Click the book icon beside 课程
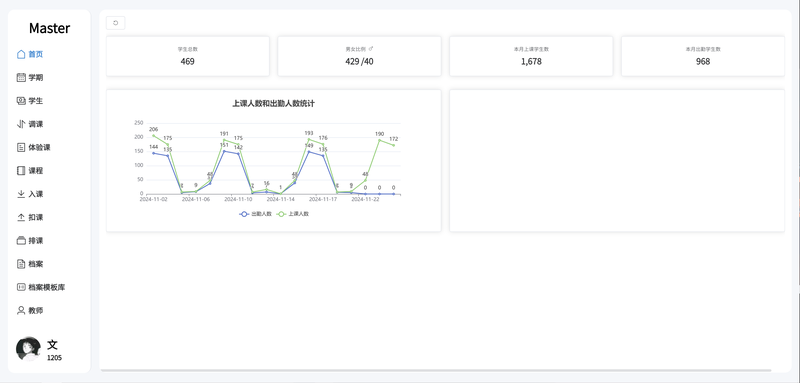This screenshot has width=800, height=383. (21, 170)
